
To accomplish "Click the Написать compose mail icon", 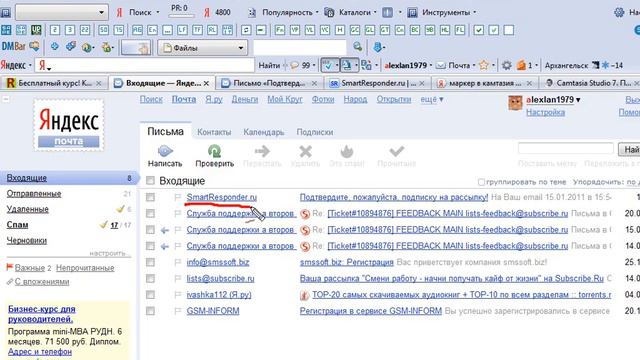I will pos(165,151).
